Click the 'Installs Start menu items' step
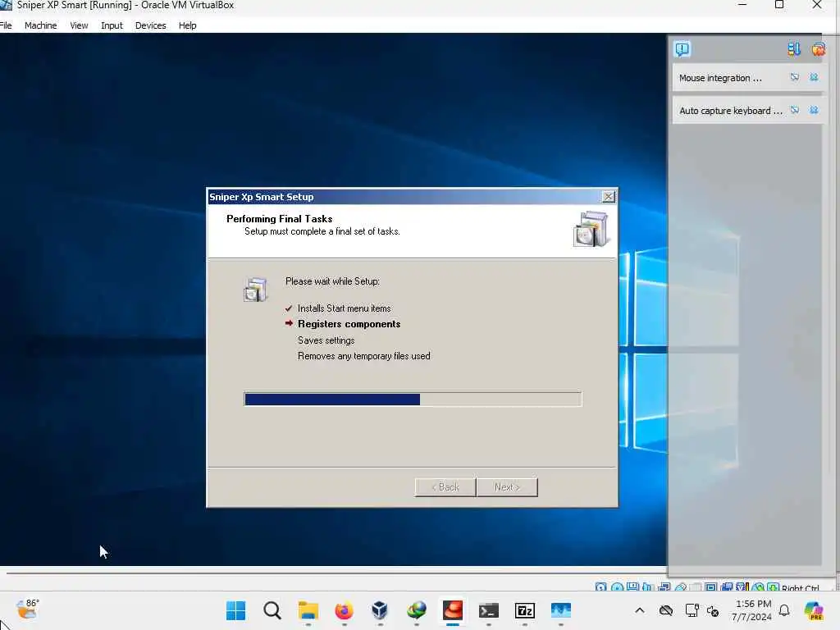 [344, 308]
